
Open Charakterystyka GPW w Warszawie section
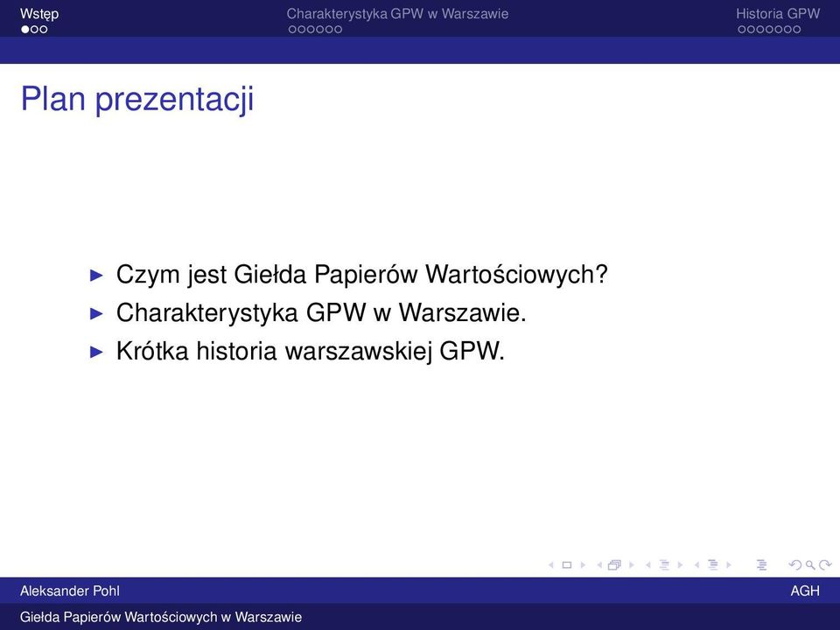[x=397, y=14]
